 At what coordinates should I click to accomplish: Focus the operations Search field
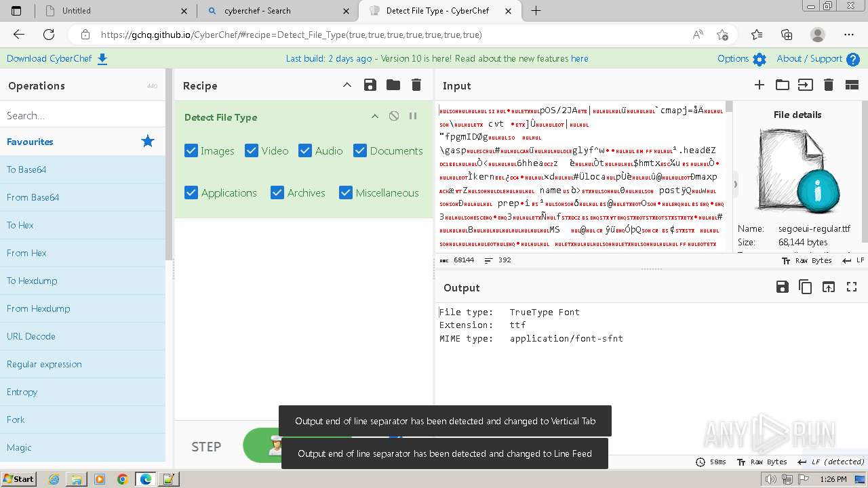(83, 115)
